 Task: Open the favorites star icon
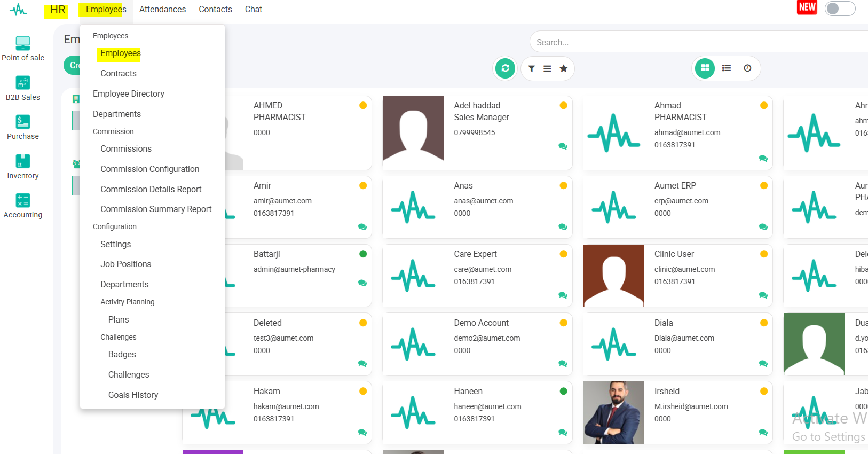[563, 68]
